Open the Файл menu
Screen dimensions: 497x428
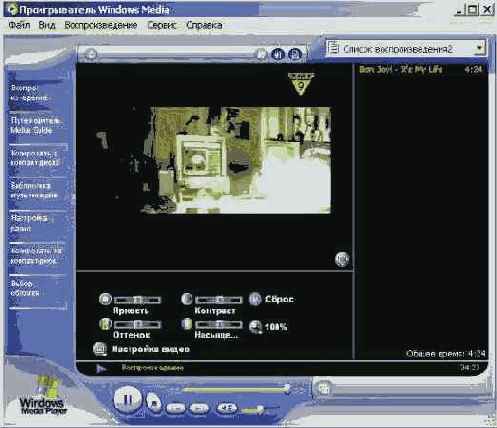click(19, 25)
